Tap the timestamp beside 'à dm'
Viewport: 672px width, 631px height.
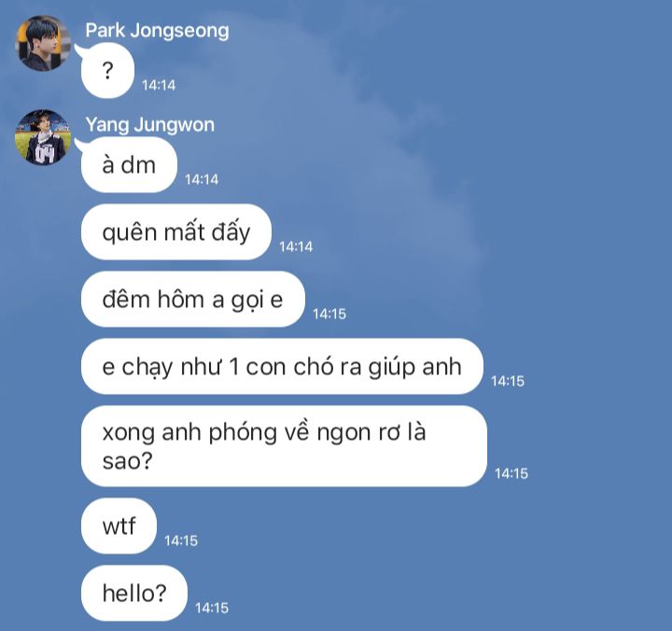coord(202,179)
